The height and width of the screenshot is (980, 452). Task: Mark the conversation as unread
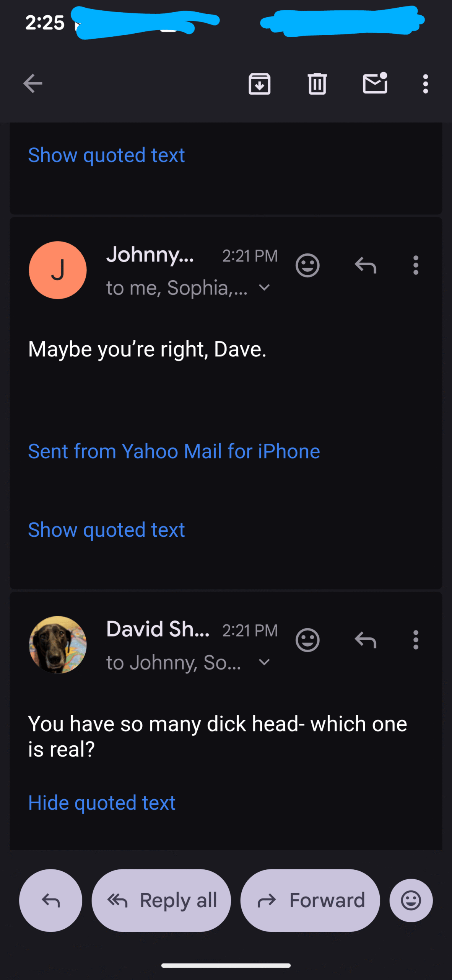click(375, 83)
